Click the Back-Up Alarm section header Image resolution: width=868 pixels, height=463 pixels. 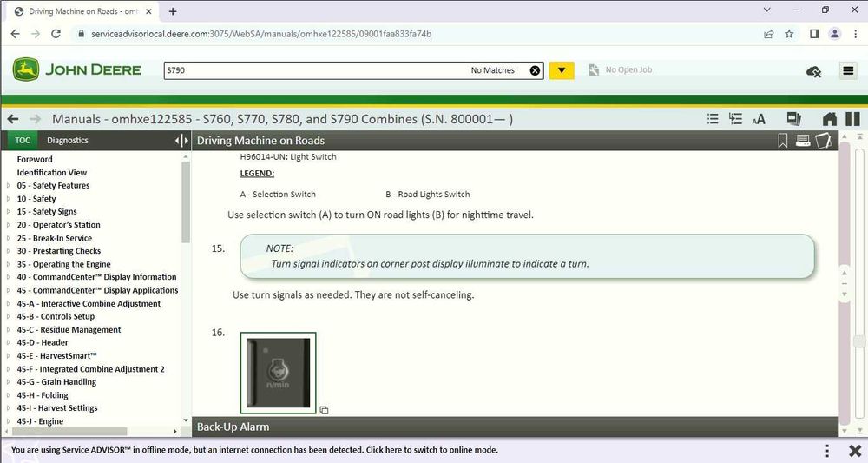click(x=515, y=427)
